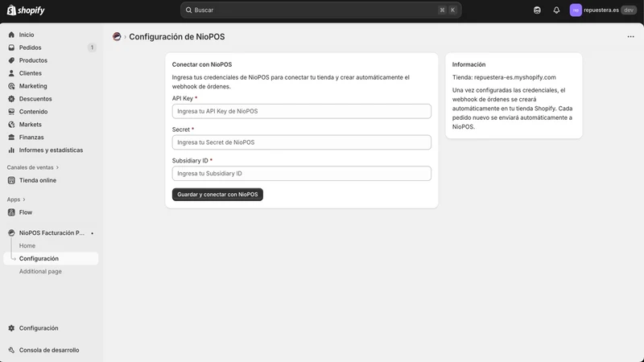Image resolution: width=644 pixels, height=362 pixels.
Task: Click Tienda: repuestera-es.myshopify.com text
Action: (x=504, y=77)
